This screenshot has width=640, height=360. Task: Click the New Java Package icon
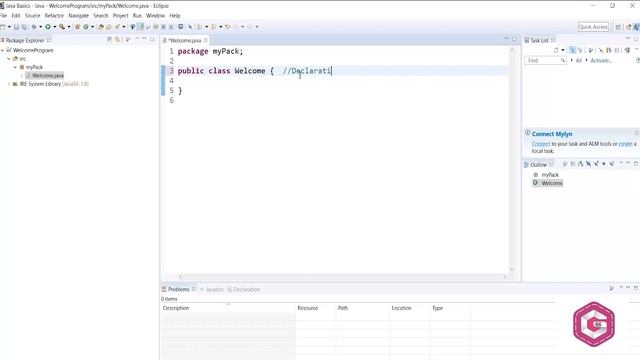point(77,27)
